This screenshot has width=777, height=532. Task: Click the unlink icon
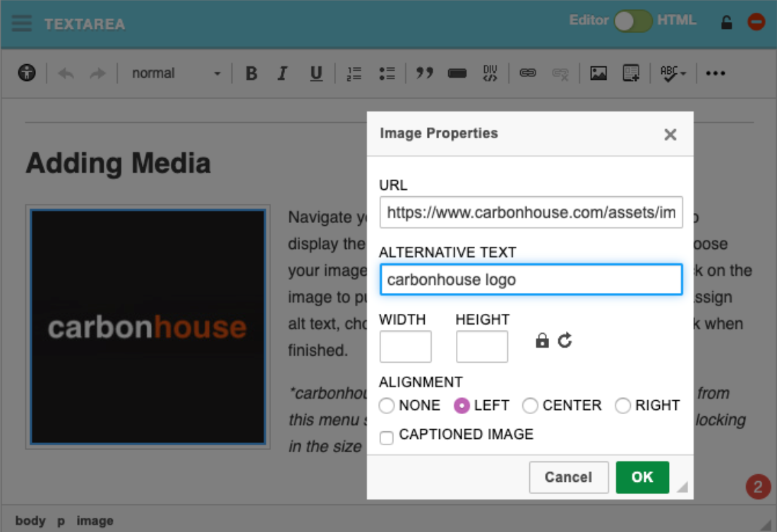coord(560,74)
